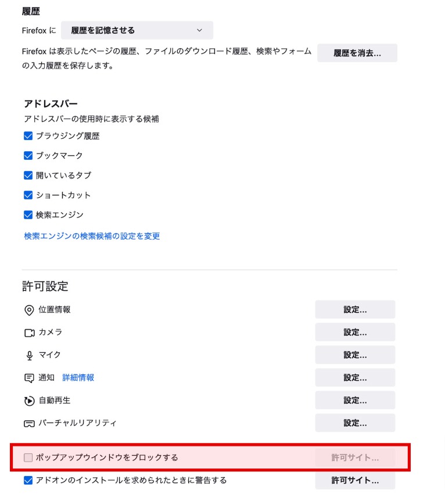Open 設定 for カメラ permission
Viewport: 445px width, 504px height.
355,333
